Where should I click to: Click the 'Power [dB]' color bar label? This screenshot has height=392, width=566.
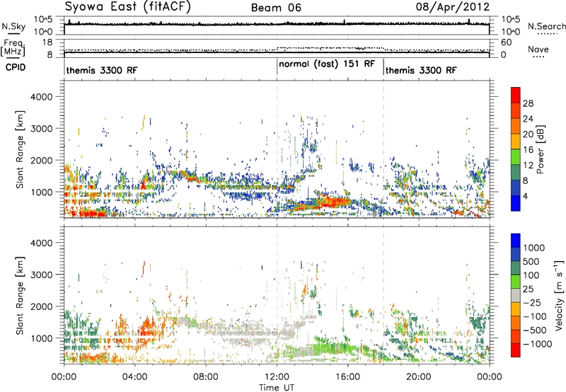tap(540, 149)
